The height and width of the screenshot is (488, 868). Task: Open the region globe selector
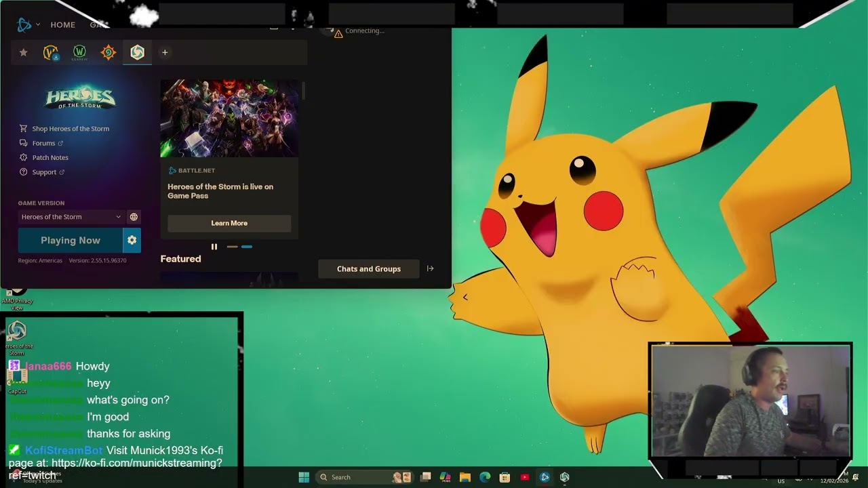[x=134, y=217]
